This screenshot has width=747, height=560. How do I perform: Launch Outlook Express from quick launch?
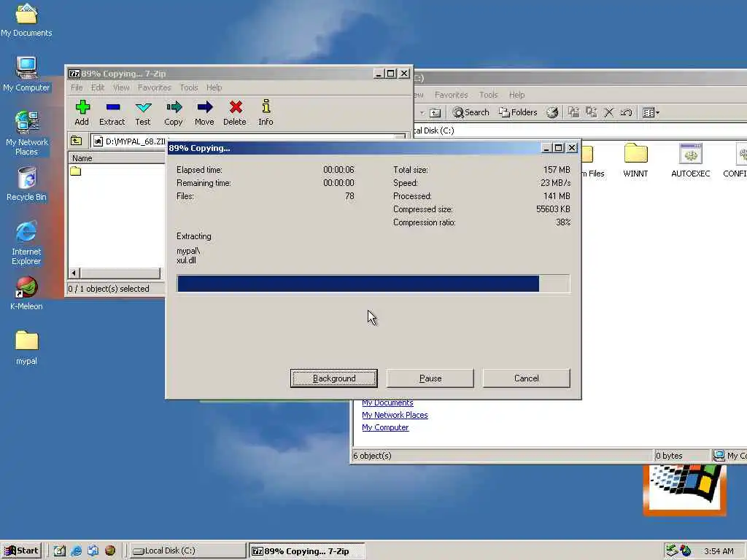(x=93, y=551)
